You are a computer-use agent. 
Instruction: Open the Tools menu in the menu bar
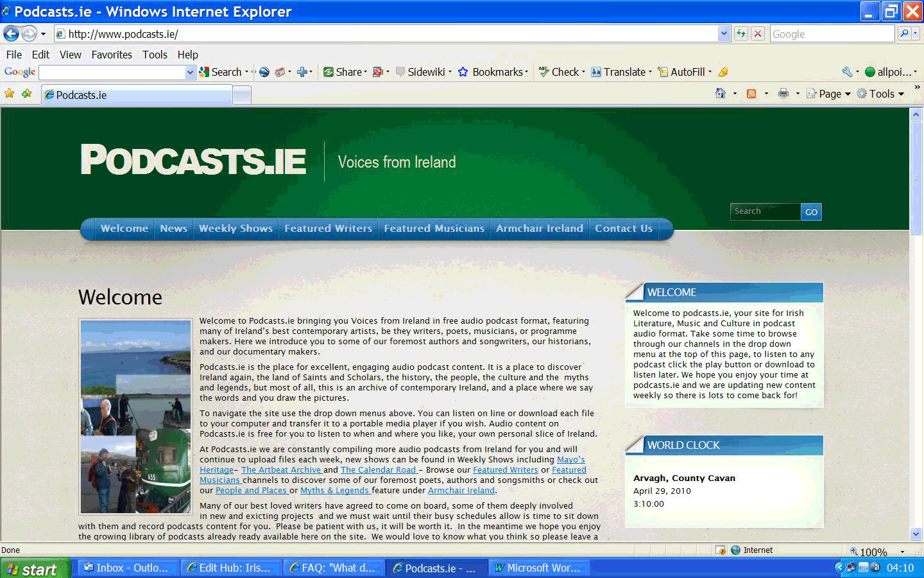[x=155, y=55]
